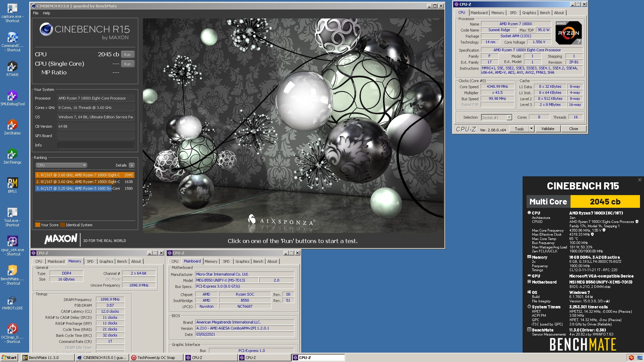644x362 pixels.
Task: Open Mainboard tab in Memory CPU-Z window
Action: (56, 261)
